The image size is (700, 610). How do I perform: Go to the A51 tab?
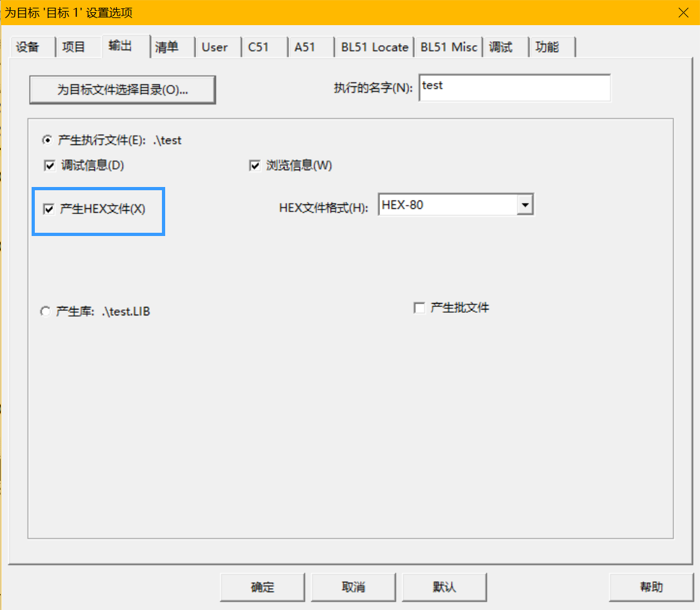(x=305, y=47)
